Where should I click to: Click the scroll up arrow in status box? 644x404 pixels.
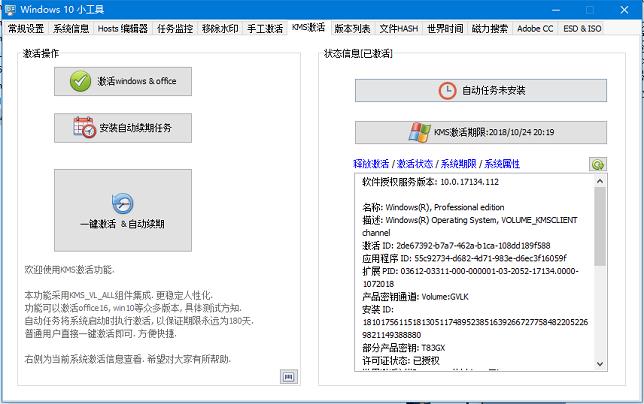tap(600, 181)
